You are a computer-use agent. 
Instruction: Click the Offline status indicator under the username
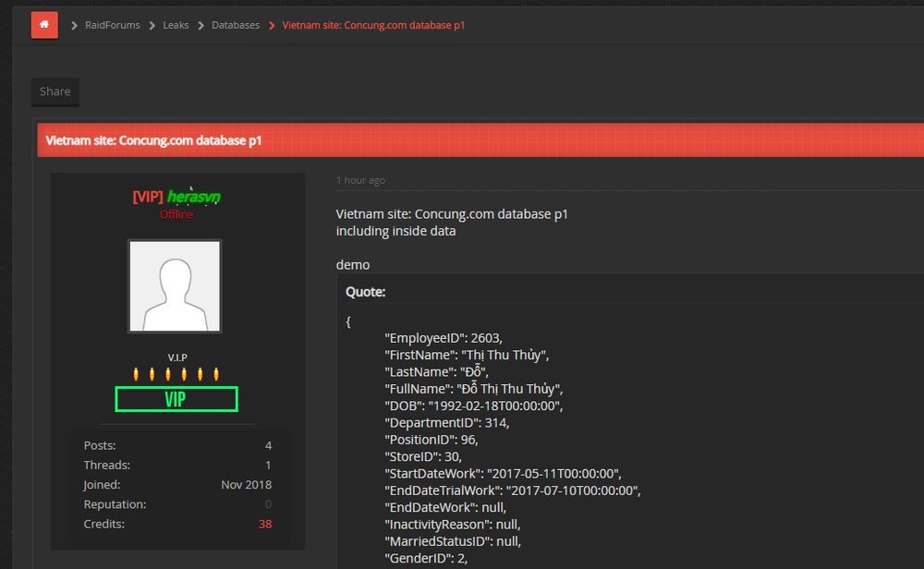coord(176,213)
